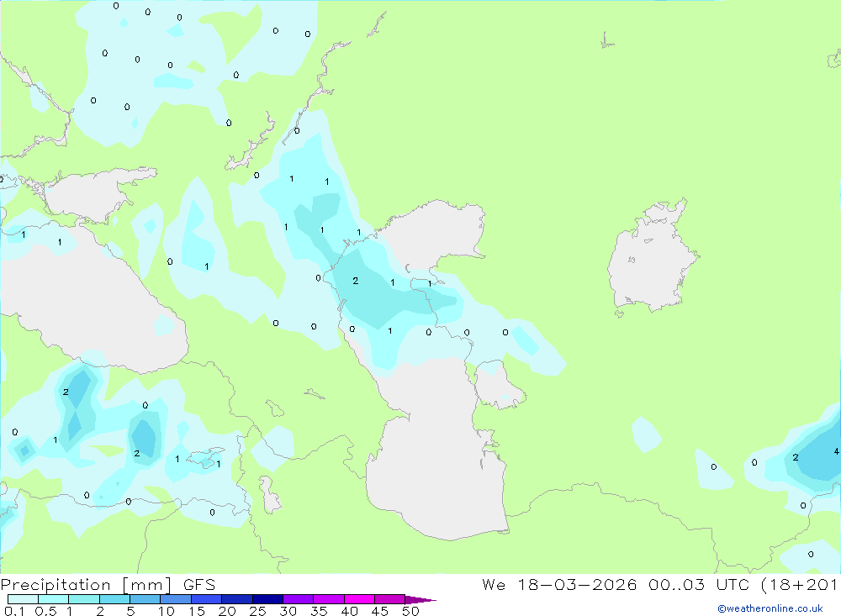Viewport: 841px width, 616px height.
Task: Select the 5–10 mm blue legend swatch
Action: [x=145, y=599]
